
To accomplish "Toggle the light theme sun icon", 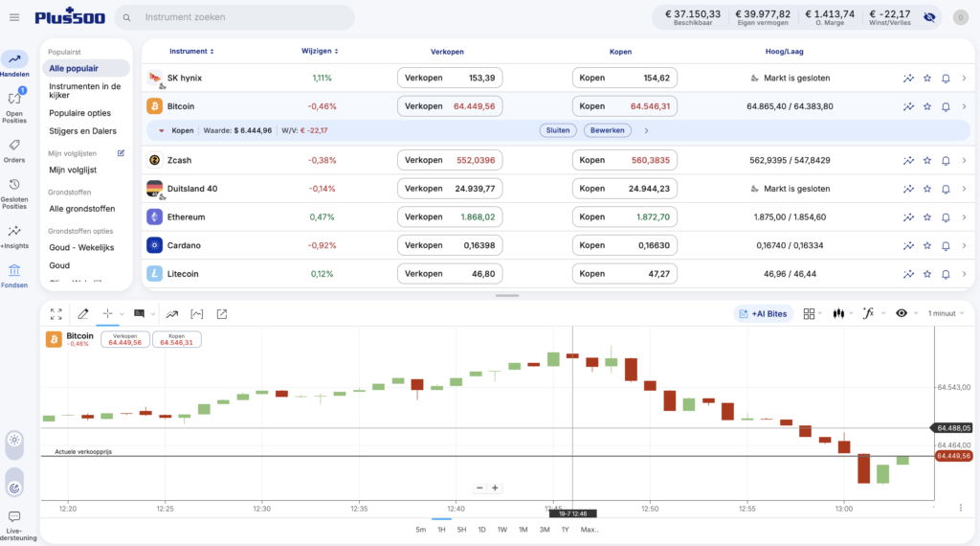I will click(x=14, y=441).
